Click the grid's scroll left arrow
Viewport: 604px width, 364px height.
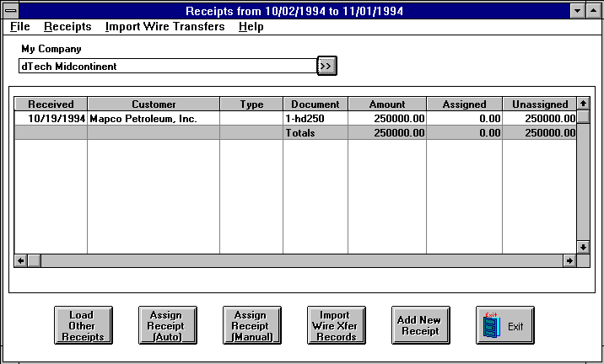pos(21,260)
